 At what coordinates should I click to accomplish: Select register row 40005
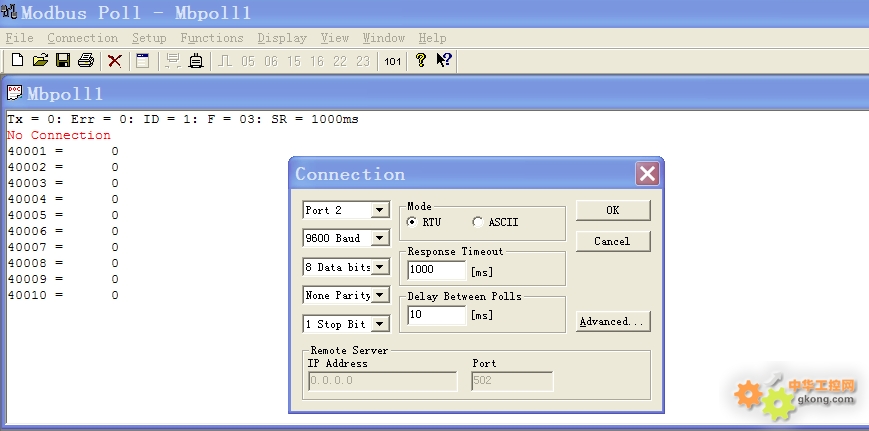(x=63, y=216)
